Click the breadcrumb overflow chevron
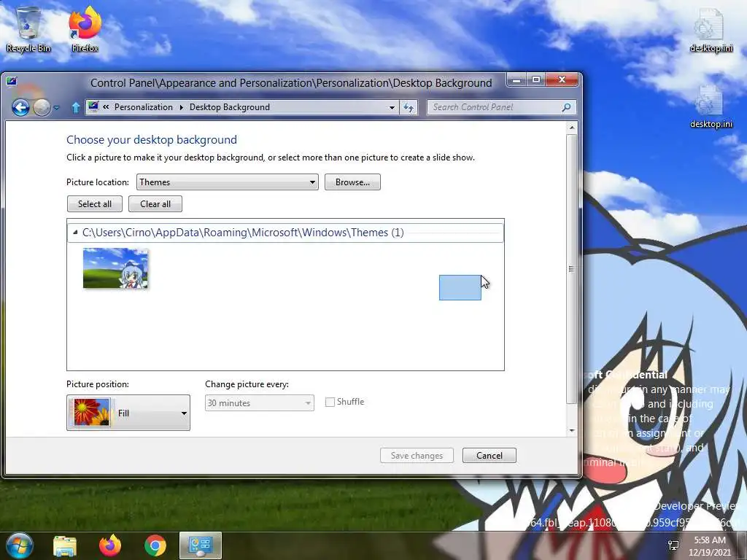 [x=106, y=106]
